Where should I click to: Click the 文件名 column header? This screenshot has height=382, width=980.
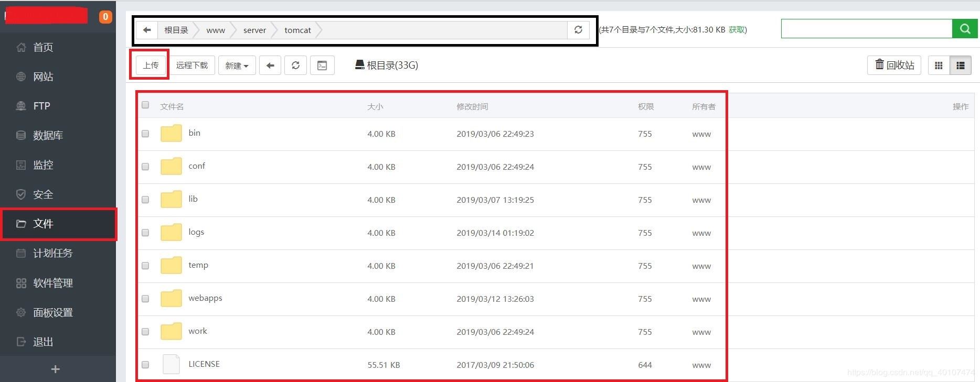pyautogui.click(x=172, y=106)
